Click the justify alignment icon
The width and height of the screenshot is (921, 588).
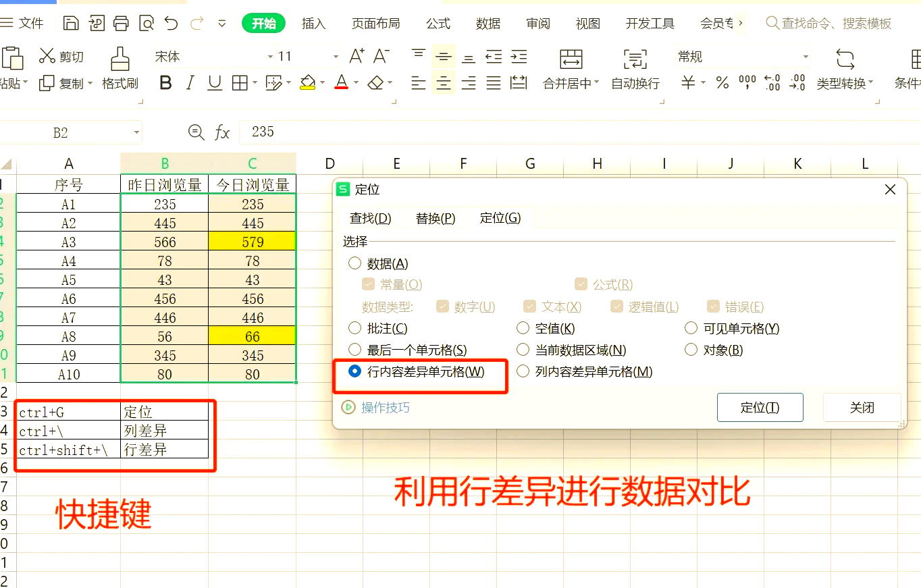(x=494, y=83)
